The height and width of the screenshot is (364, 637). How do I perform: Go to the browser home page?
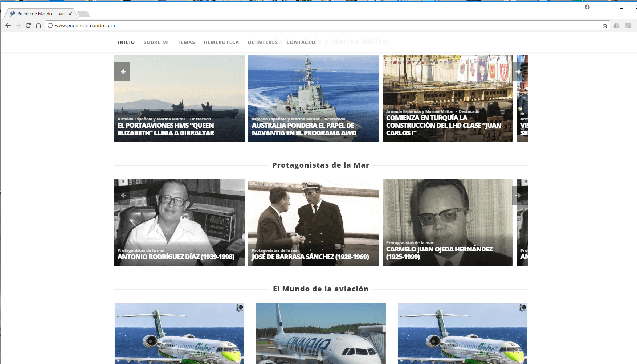(x=38, y=25)
